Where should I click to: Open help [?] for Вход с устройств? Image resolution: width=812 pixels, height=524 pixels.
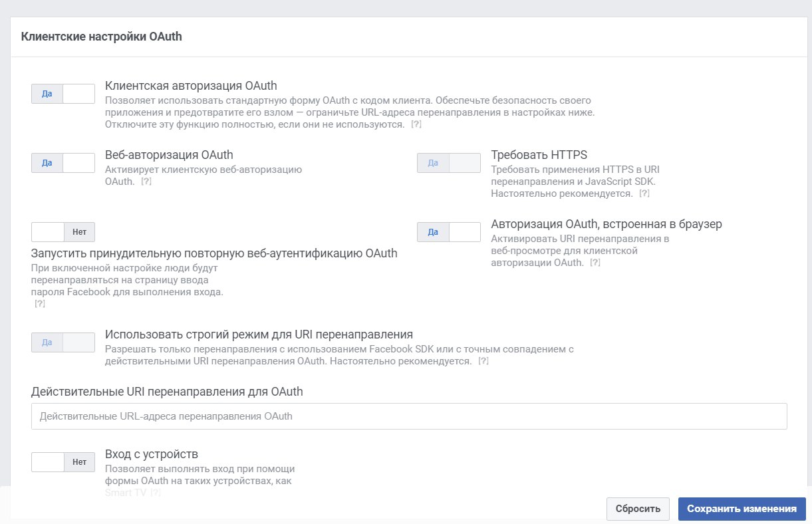[x=156, y=493]
